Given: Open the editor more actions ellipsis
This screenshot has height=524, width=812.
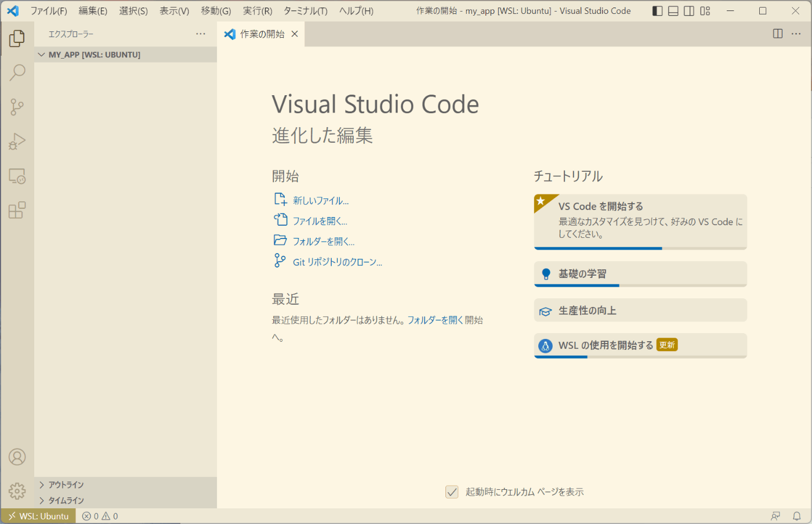Looking at the screenshot, I should click(796, 34).
